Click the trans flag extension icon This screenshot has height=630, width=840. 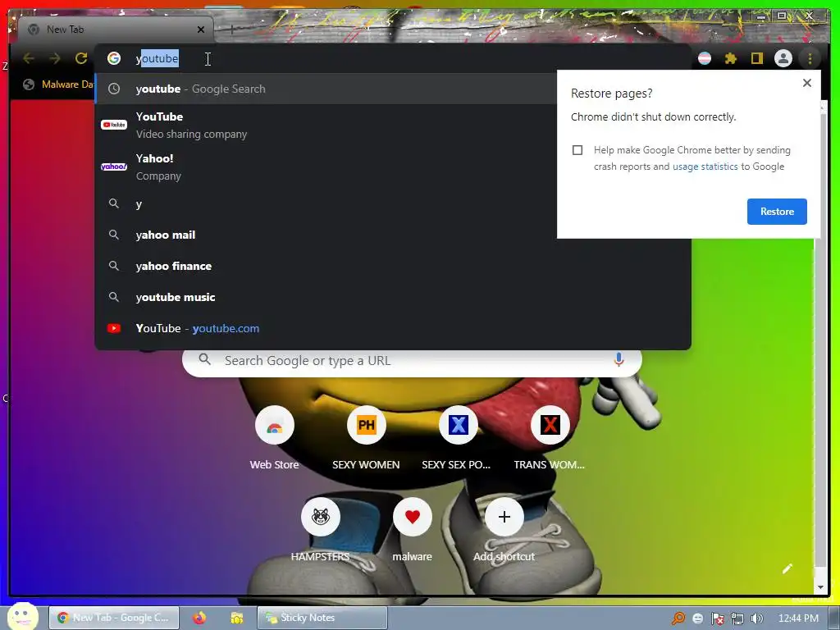tap(705, 58)
